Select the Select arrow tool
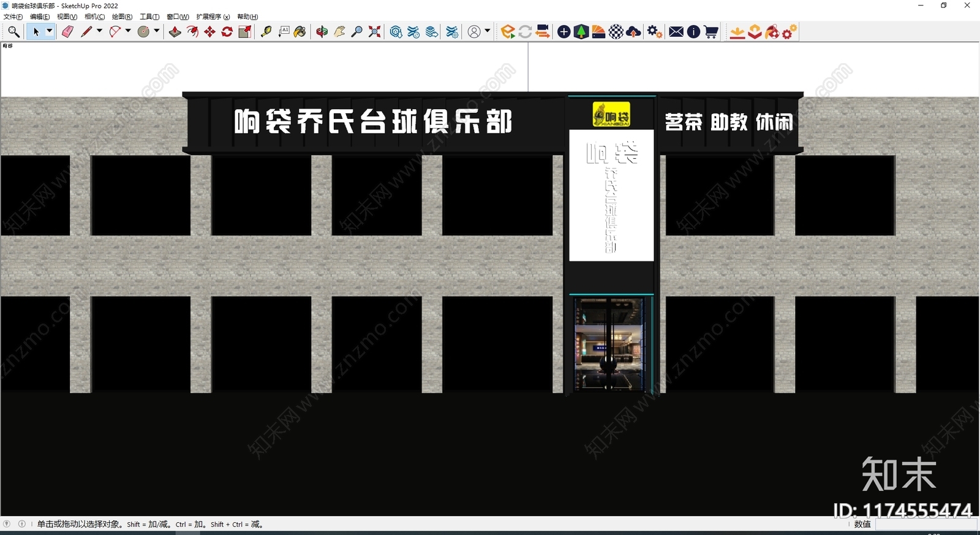The height and width of the screenshot is (535, 980). tap(36, 32)
